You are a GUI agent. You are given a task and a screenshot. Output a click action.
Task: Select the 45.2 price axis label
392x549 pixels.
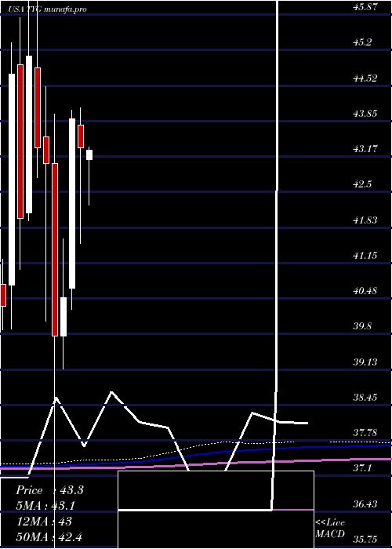(362, 42)
